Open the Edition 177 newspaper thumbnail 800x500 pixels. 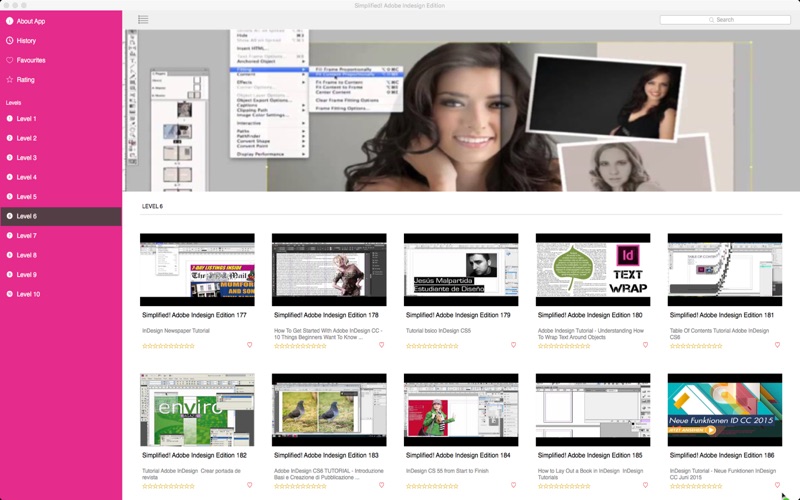click(x=197, y=269)
